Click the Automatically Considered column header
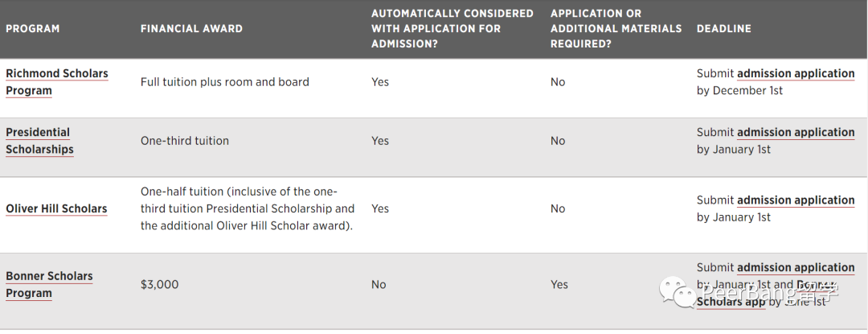Image resolution: width=868 pixels, height=334 pixels. (452, 29)
